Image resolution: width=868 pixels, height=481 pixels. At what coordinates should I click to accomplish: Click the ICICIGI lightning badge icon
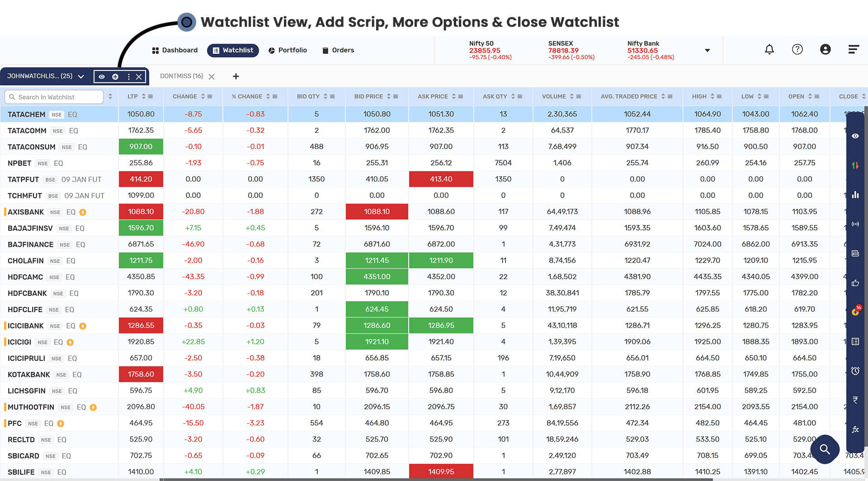[x=70, y=342]
